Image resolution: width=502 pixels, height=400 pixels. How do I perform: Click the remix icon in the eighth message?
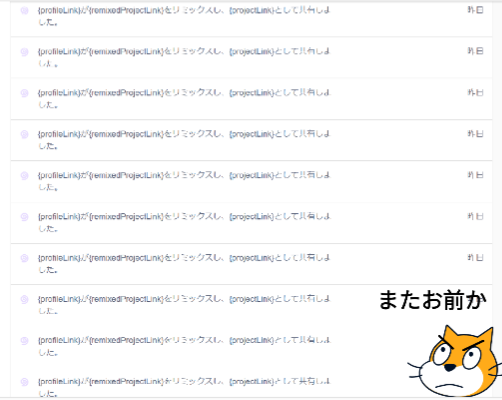(x=24, y=299)
